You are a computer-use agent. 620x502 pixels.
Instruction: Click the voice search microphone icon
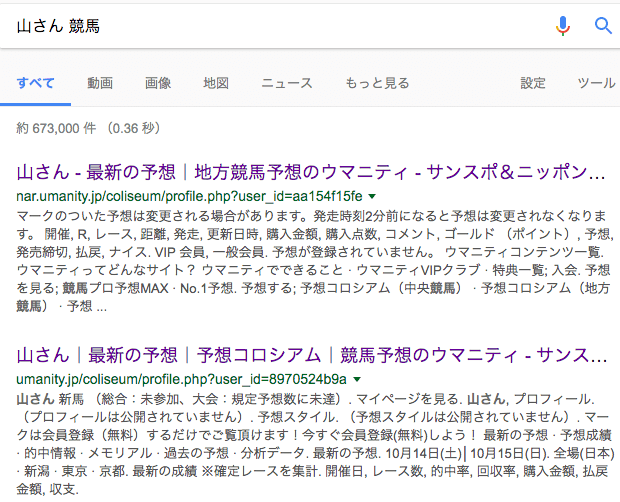point(562,26)
